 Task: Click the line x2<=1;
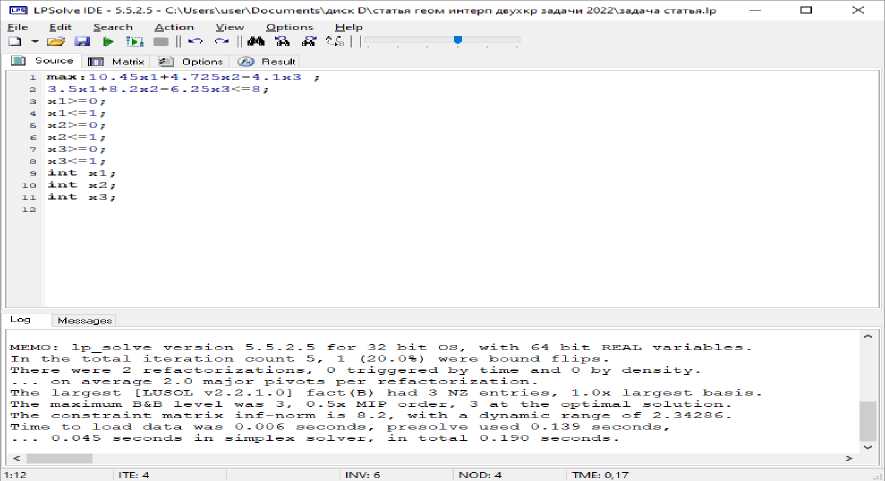[x=76, y=137]
